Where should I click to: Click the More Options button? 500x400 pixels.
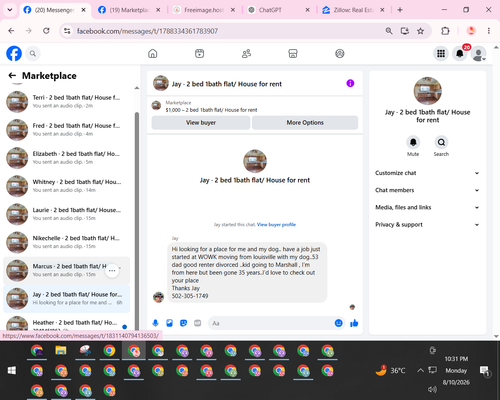tap(305, 123)
